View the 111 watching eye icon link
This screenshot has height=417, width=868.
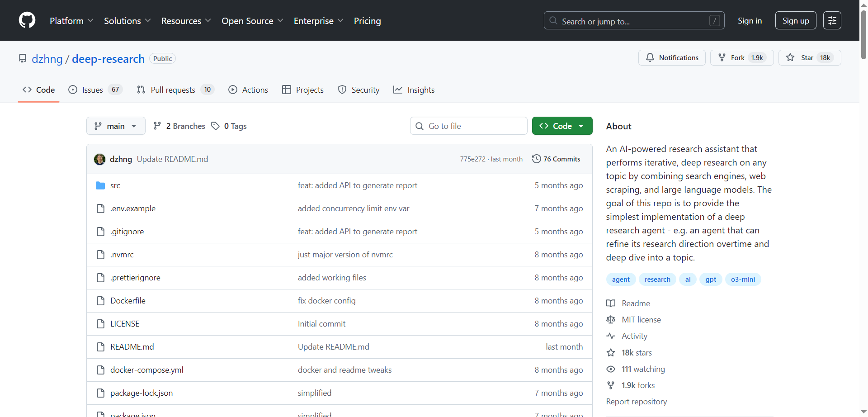click(x=611, y=369)
